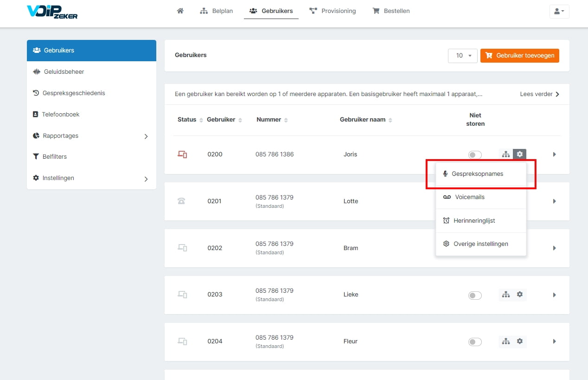Select Overige instellingen from the popup menu

[481, 244]
